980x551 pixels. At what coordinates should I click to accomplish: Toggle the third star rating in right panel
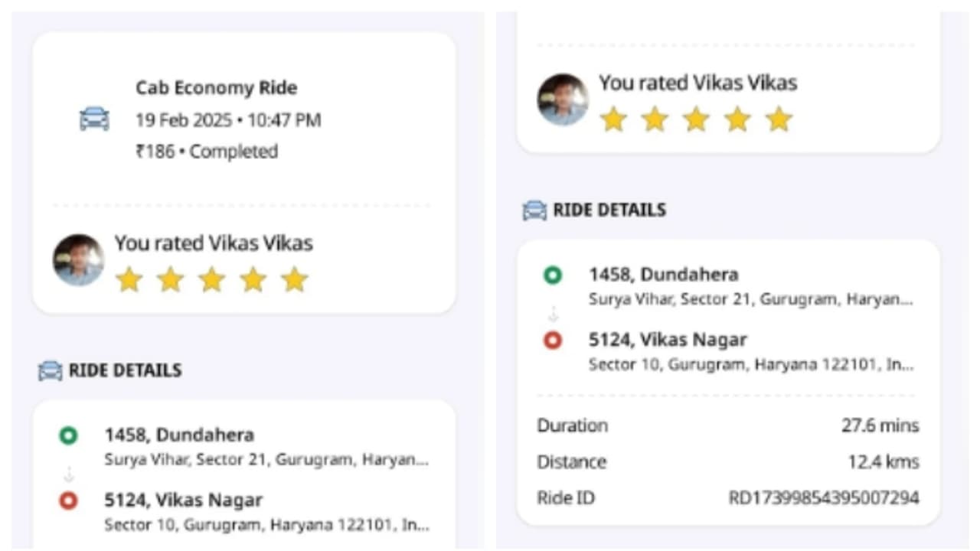click(x=695, y=119)
